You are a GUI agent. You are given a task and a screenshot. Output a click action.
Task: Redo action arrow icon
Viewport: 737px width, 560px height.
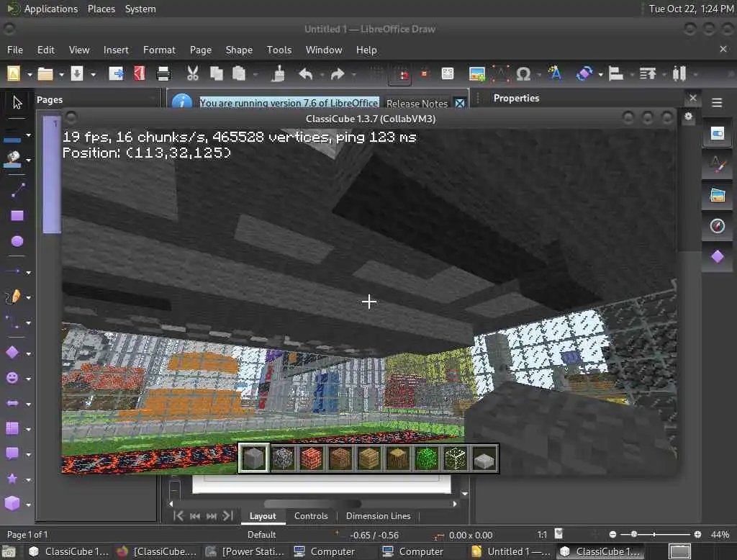tap(338, 74)
